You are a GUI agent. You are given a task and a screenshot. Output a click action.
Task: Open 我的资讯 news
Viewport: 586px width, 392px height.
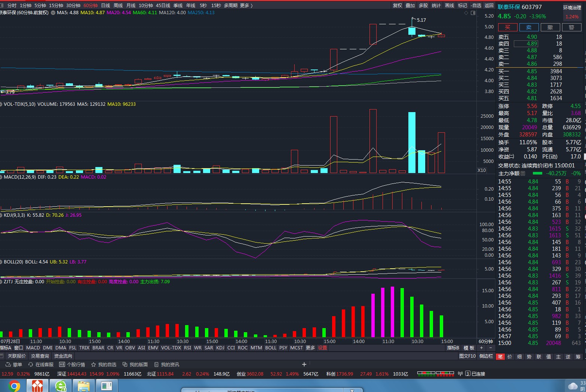(166, 364)
